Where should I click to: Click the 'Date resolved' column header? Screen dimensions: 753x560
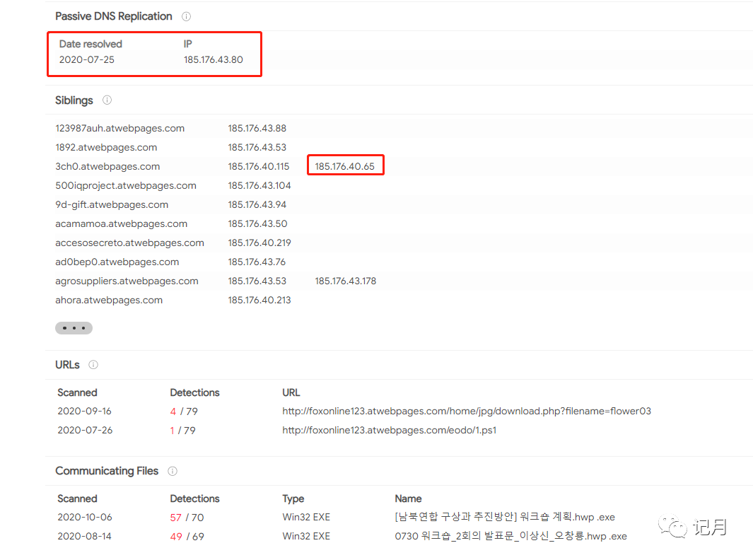[x=91, y=44]
